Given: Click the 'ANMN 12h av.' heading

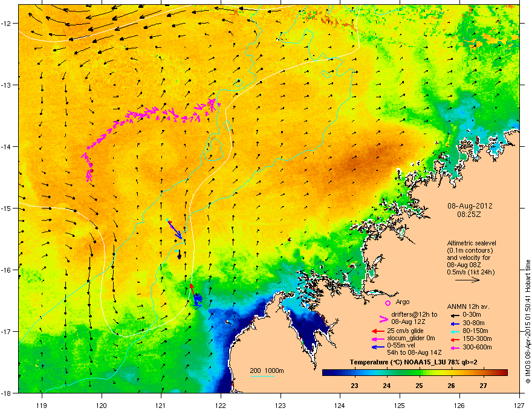Looking at the screenshot, I should tap(468, 307).
